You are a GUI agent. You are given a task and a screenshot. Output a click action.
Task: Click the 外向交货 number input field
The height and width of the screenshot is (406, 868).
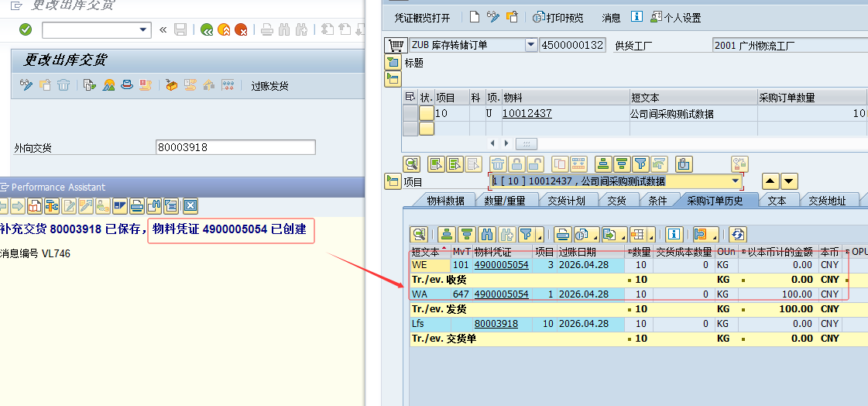coord(235,147)
